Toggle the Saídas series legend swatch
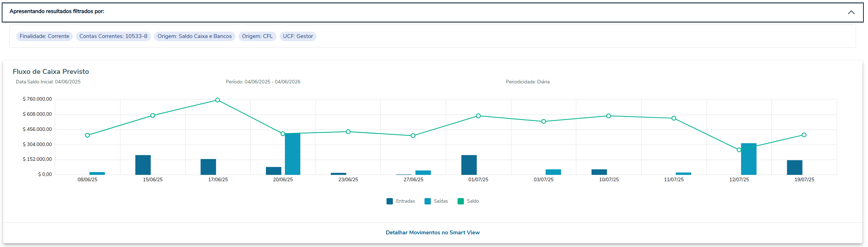 428,201
